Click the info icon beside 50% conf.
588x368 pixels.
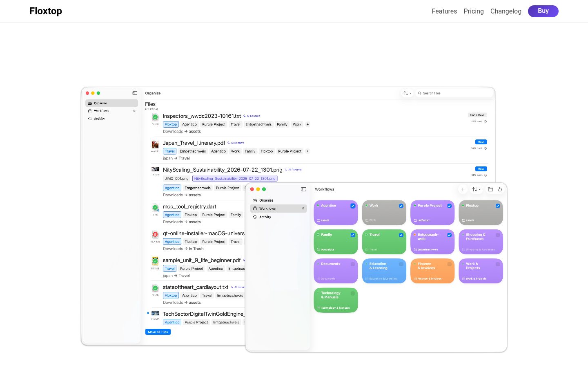(486, 148)
